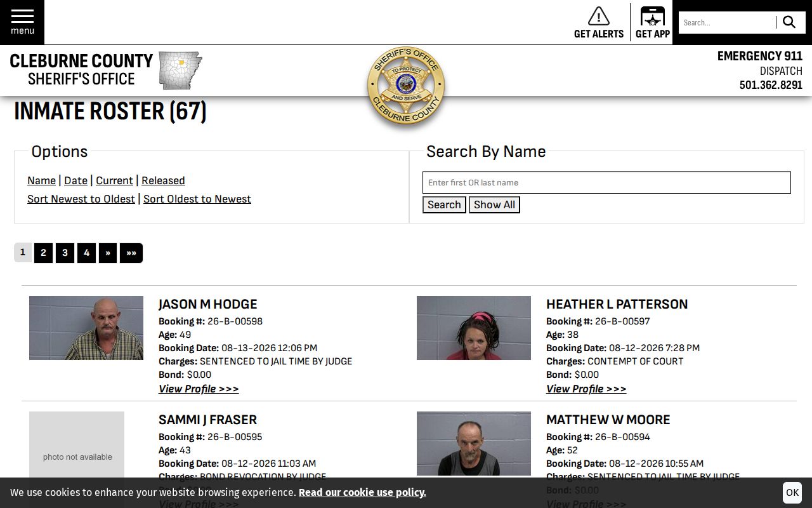Click the Sammi J Fraser name heading
Screen dimensions: 812x508
(208, 420)
